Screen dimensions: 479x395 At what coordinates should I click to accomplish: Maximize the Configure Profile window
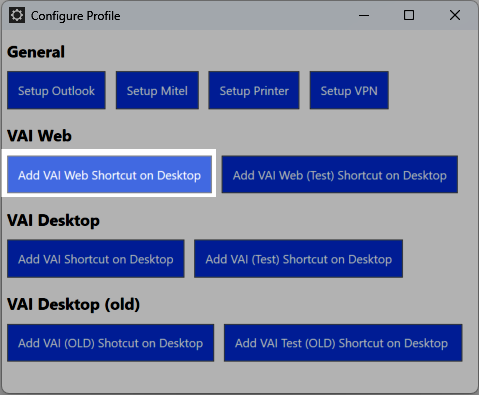(x=409, y=15)
